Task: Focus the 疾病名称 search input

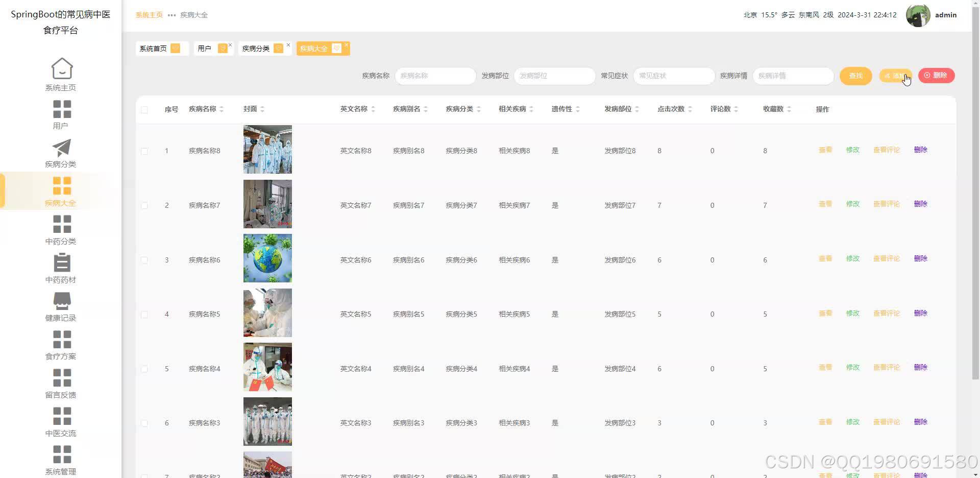Action: [435, 76]
